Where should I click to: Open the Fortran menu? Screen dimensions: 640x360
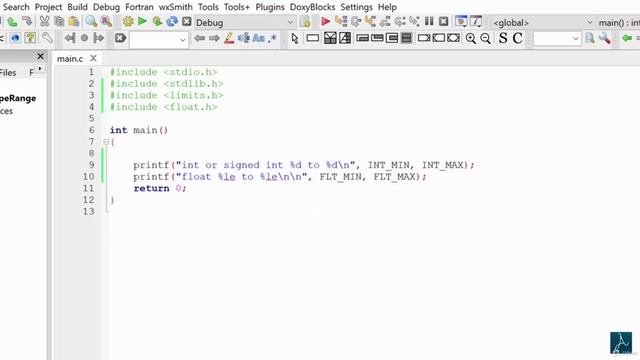[139, 7]
